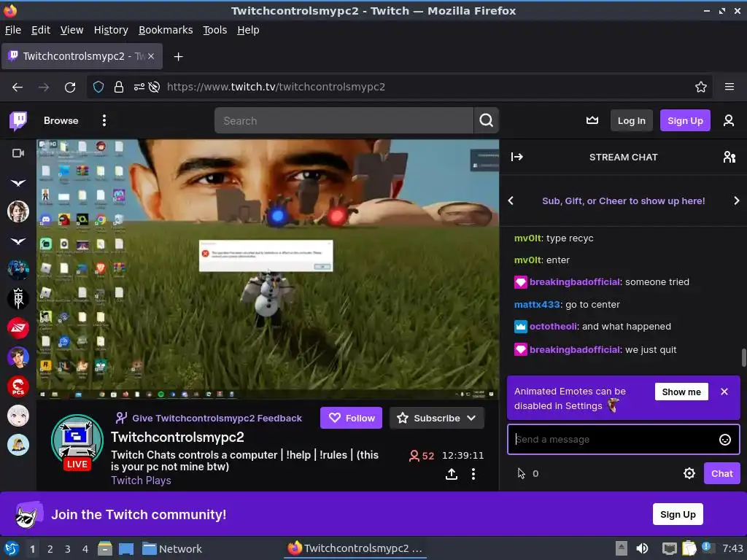Close the Twitchcontrolsmypc2 tab
Screen dimensions: 747x560
pyautogui.click(x=150, y=56)
